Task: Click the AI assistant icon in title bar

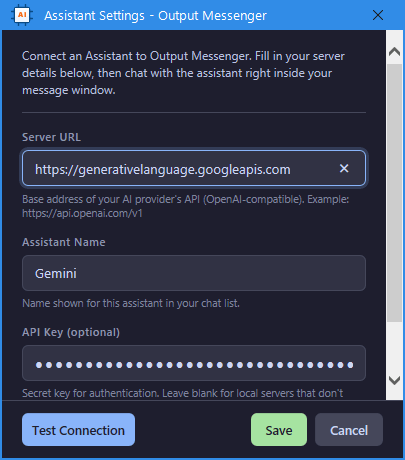Action: pos(22,15)
